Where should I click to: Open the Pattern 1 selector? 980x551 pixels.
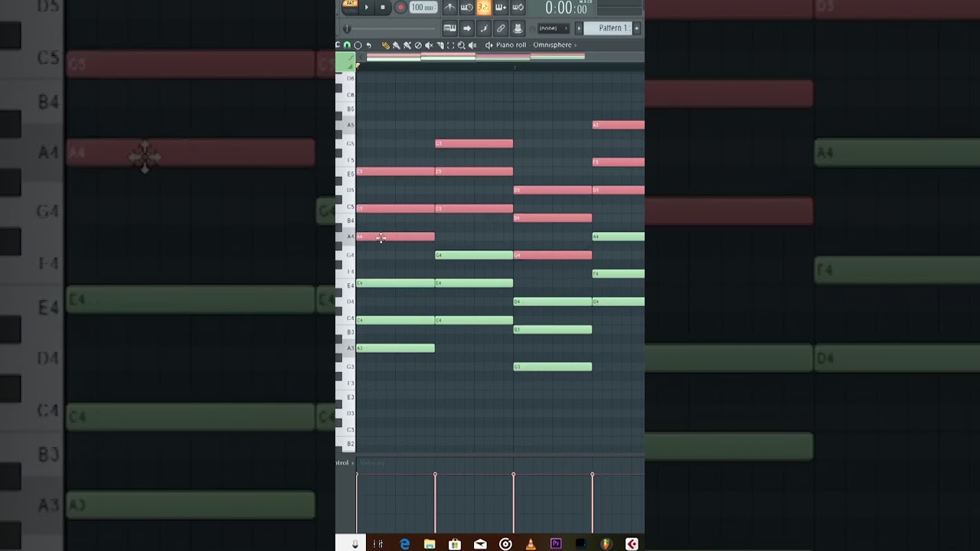coord(608,28)
